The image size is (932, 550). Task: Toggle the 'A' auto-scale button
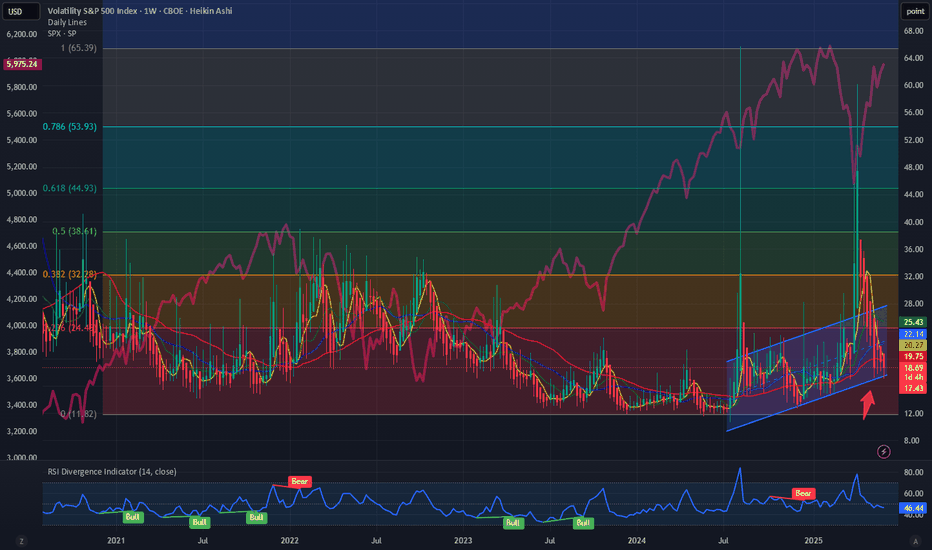(915, 540)
